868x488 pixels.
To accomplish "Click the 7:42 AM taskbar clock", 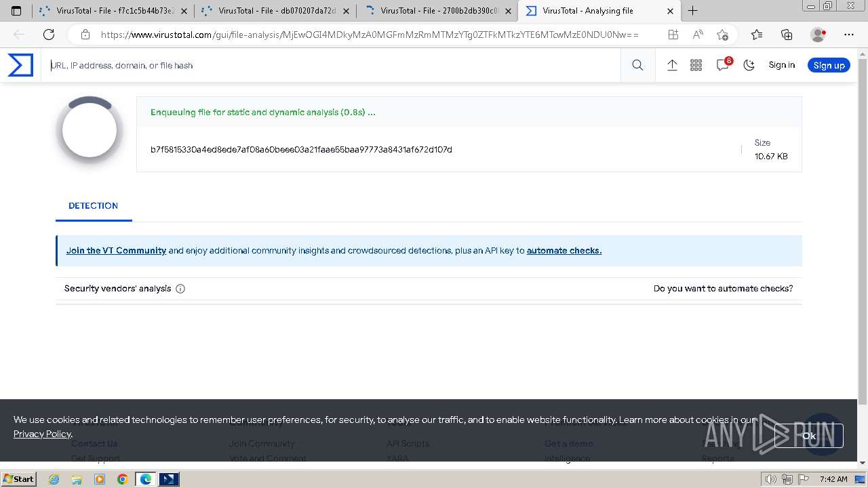I will (833, 479).
